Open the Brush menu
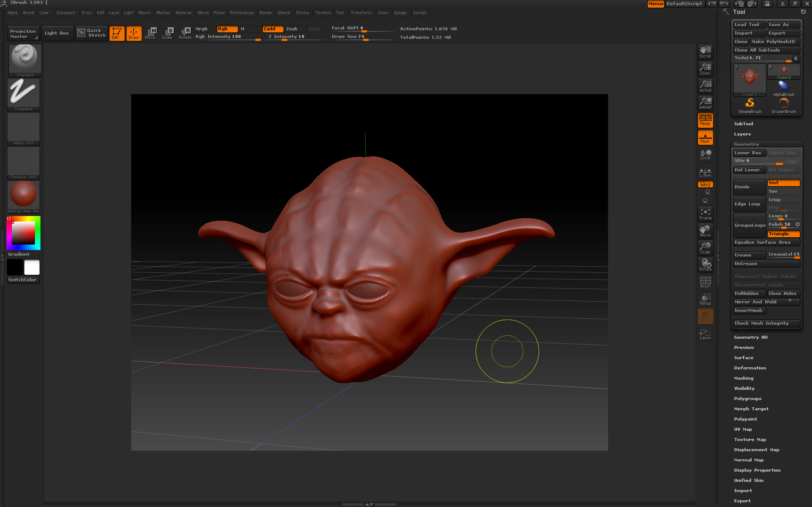The image size is (812, 507). (x=29, y=13)
